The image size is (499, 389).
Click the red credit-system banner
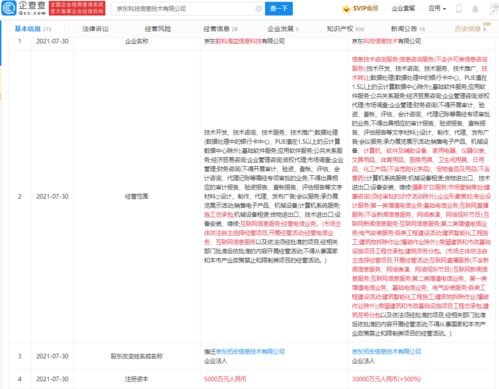coord(77,8)
